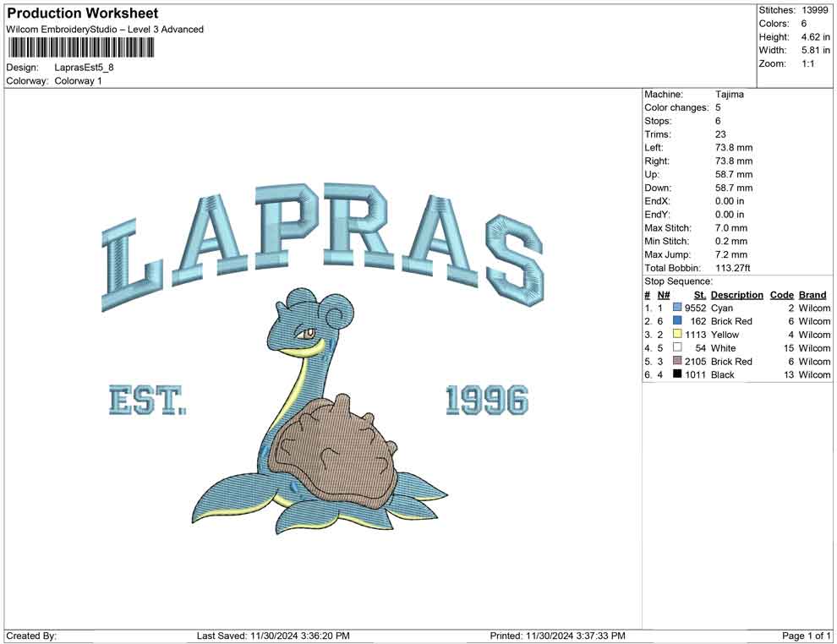Screen dimensions: 837x644
Task: Click the blue 162 Brick Red swatch
Action: 677,320
